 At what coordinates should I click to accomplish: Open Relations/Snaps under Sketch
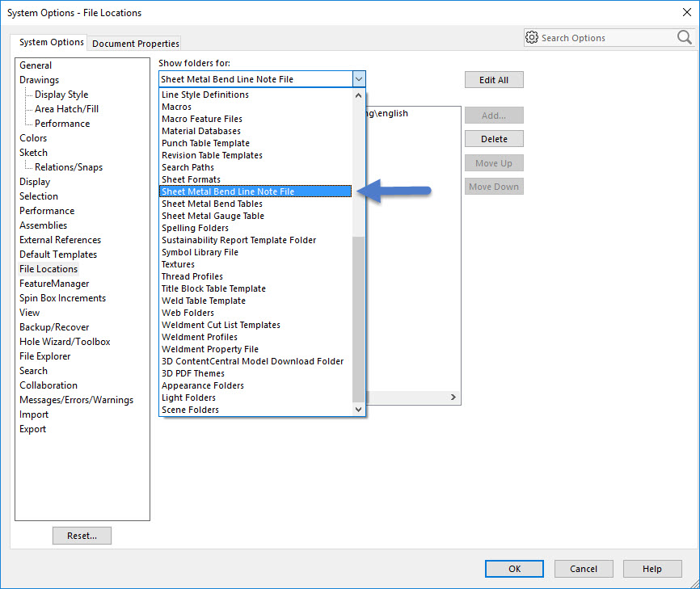point(69,167)
